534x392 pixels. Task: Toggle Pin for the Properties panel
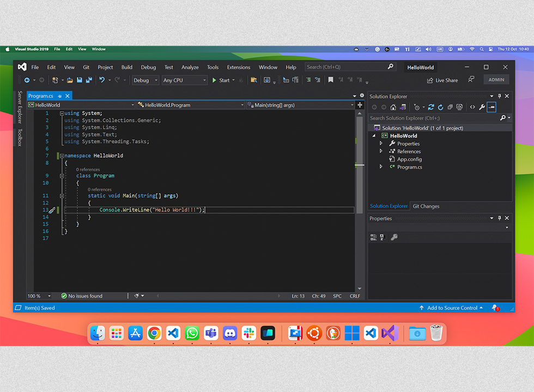pyautogui.click(x=499, y=218)
